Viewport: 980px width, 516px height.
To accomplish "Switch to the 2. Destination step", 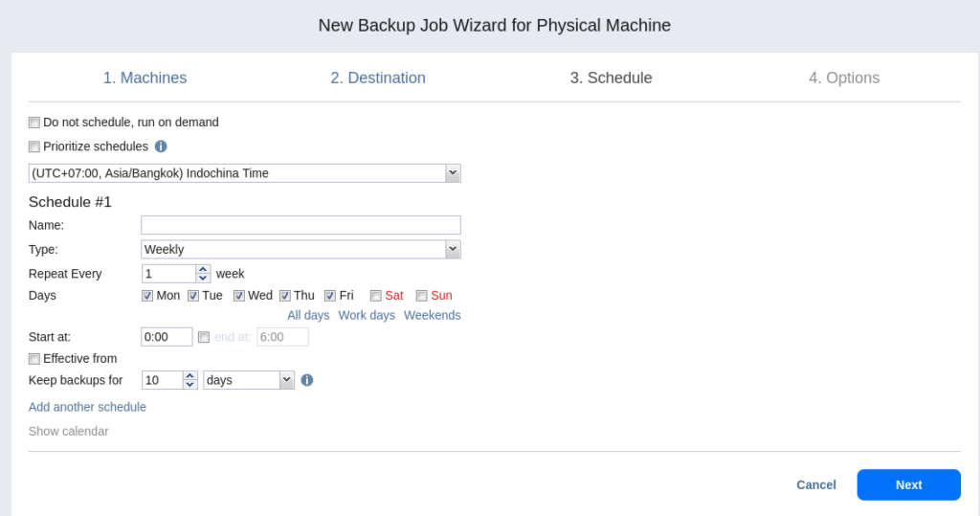I will point(378,79).
